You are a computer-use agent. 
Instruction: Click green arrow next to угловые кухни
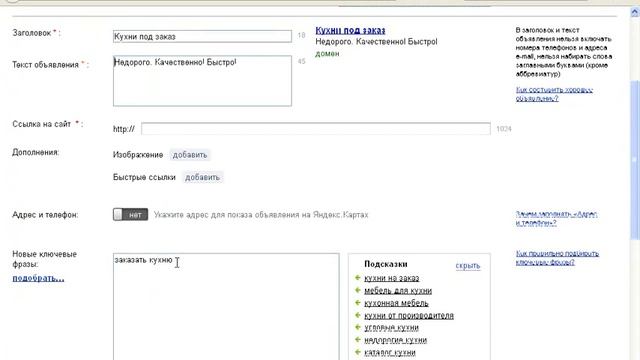point(358,327)
